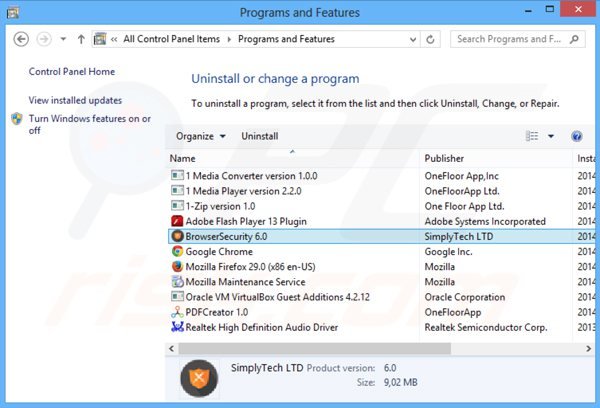Click the Mozilla Firefox icon

(177, 267)
